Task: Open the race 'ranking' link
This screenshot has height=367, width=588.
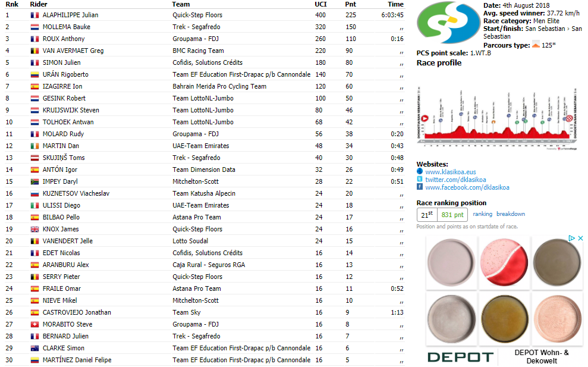Action: point(483,214)
